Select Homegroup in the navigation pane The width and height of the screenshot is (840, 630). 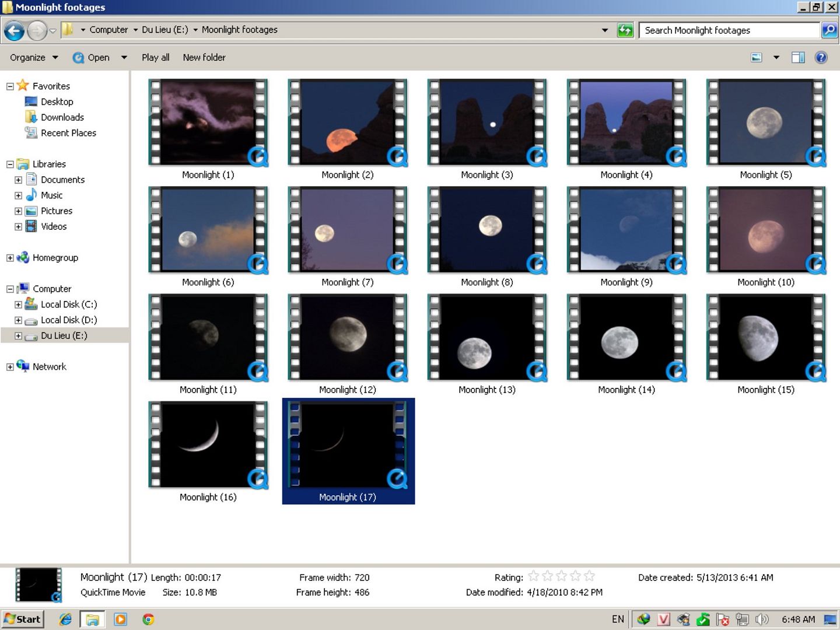[x=55, y=258]
